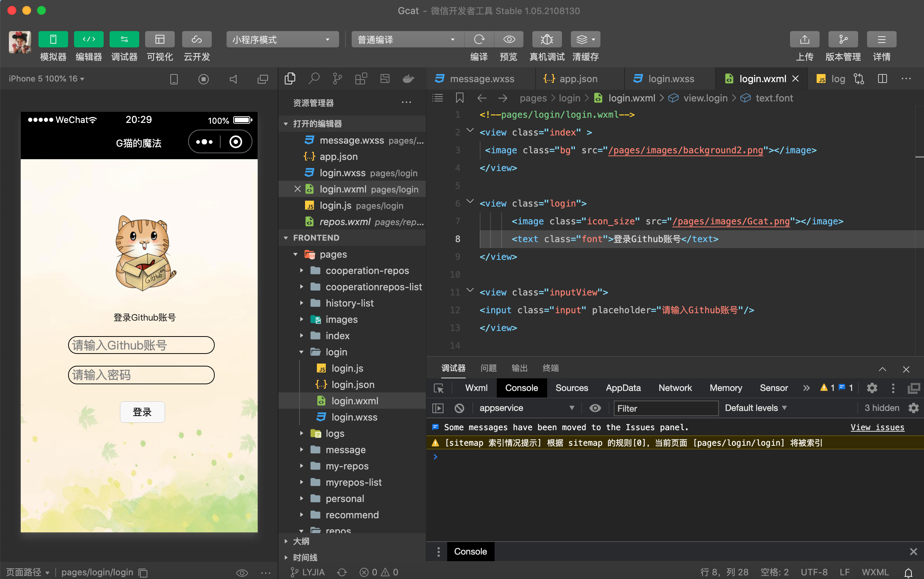Expand the cooperation-repos folder

[x=367, y=271]
